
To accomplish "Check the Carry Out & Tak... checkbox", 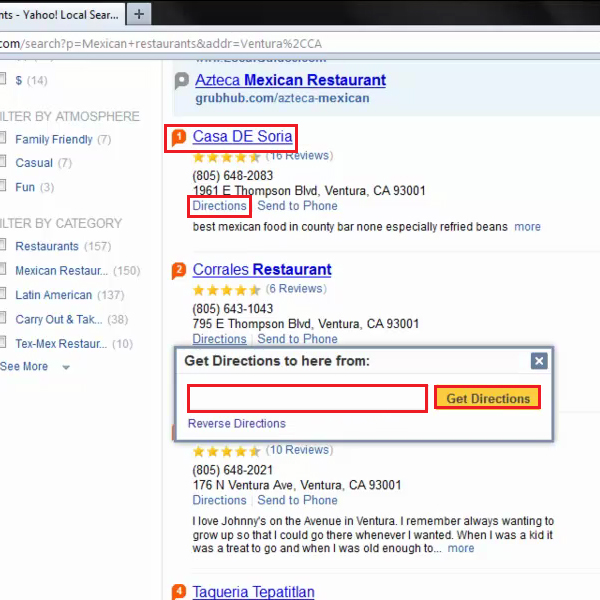I will 3,318.
